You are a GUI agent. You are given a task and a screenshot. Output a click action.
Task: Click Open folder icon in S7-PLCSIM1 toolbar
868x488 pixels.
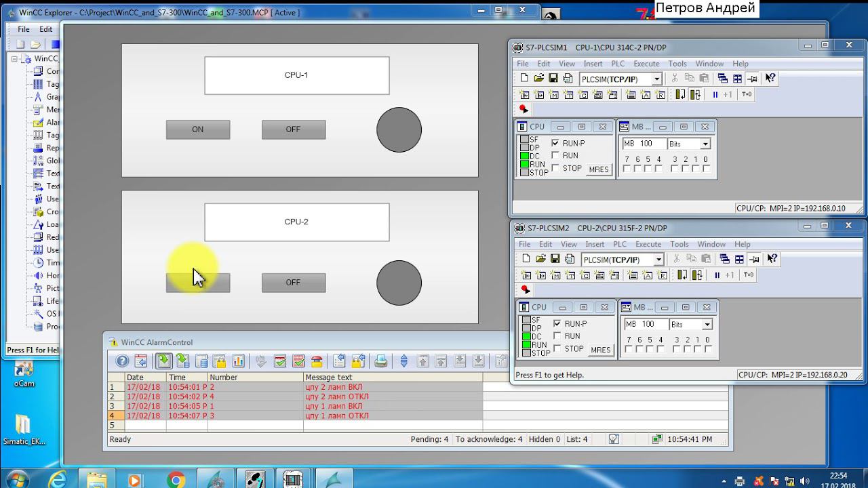(x=538, y=79)
